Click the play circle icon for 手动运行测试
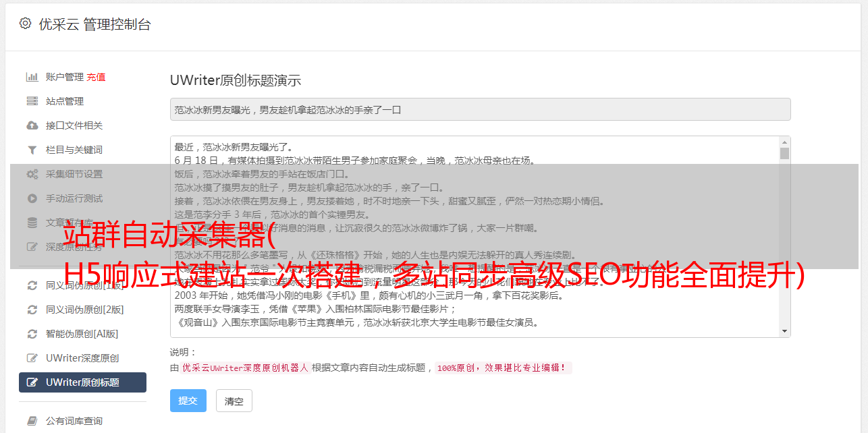 [x=32, y=198]
